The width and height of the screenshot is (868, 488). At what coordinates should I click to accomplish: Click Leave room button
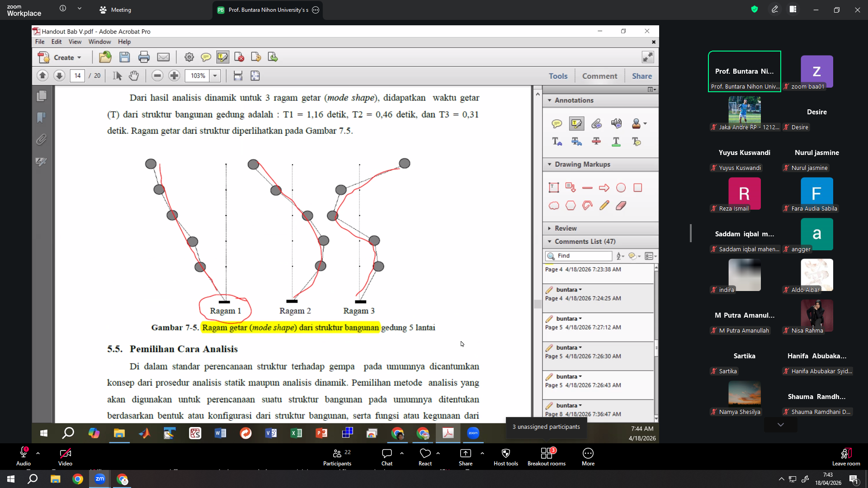click(x=846, y=456)
